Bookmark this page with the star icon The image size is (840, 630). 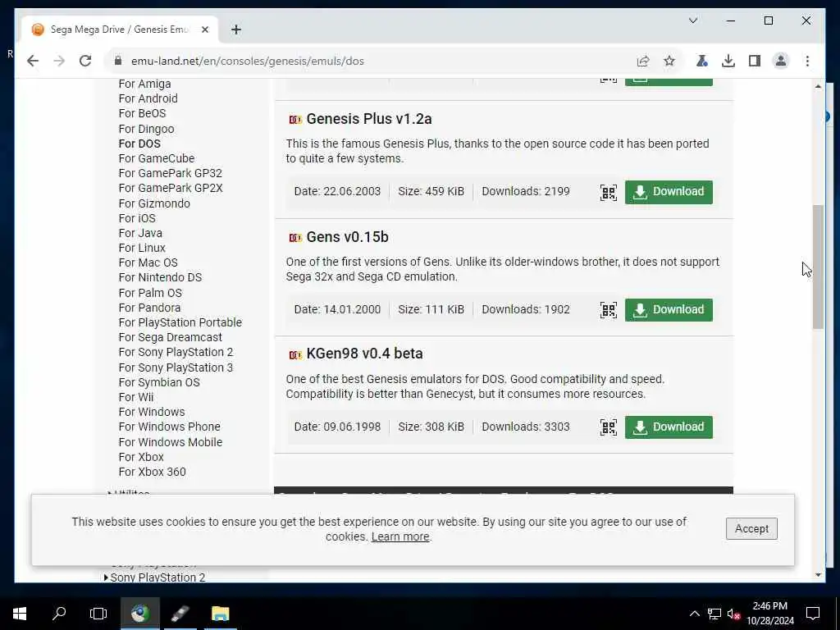(669, 61)
